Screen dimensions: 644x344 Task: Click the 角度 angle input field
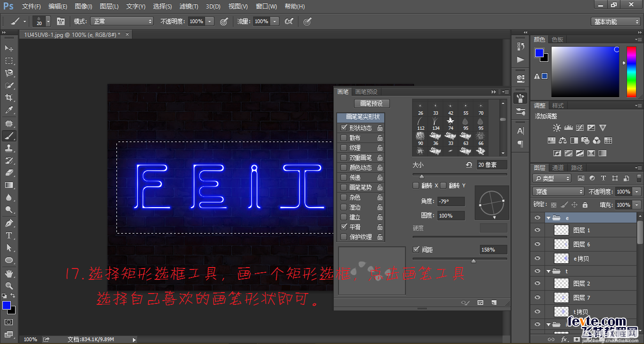pyautogui.click(x=451, y=201)
